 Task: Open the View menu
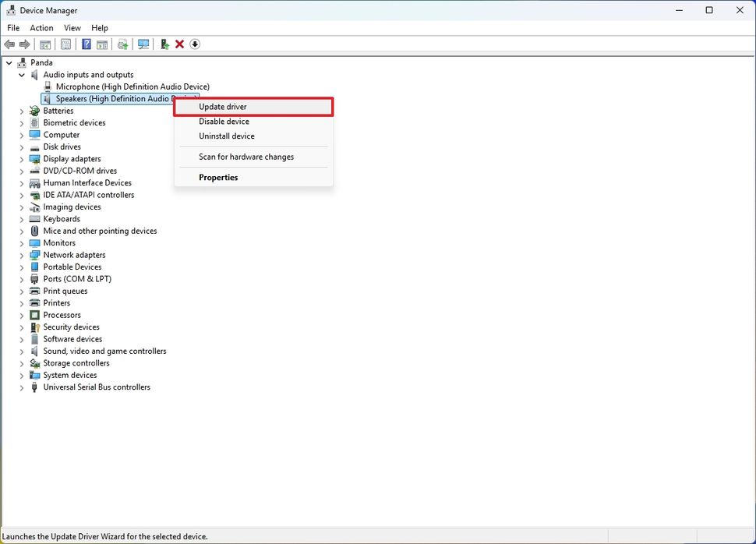72,27
